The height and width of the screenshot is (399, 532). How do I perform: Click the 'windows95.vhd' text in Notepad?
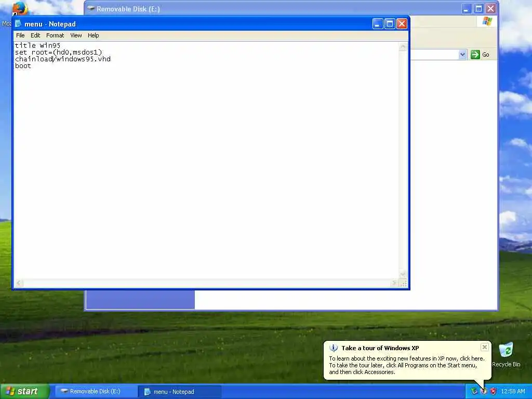84,59
